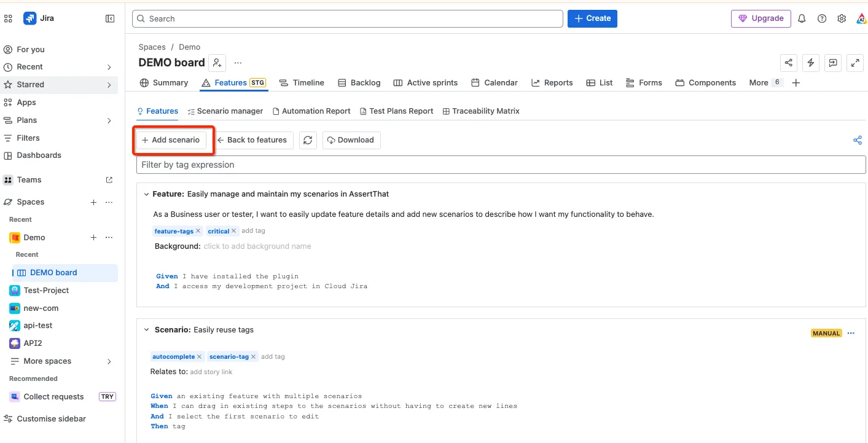Click the Search input field
This screenshot has width=868, height=443.
[x=348, y=18]
